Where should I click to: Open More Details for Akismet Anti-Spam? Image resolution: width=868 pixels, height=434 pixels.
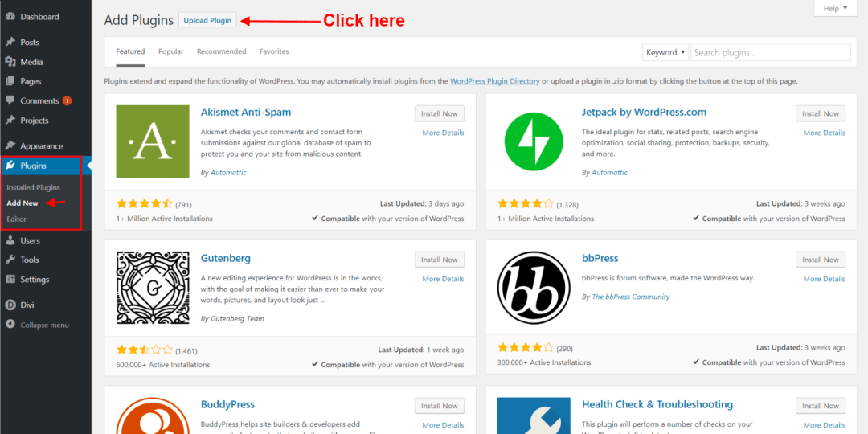(x=443, y=133)
